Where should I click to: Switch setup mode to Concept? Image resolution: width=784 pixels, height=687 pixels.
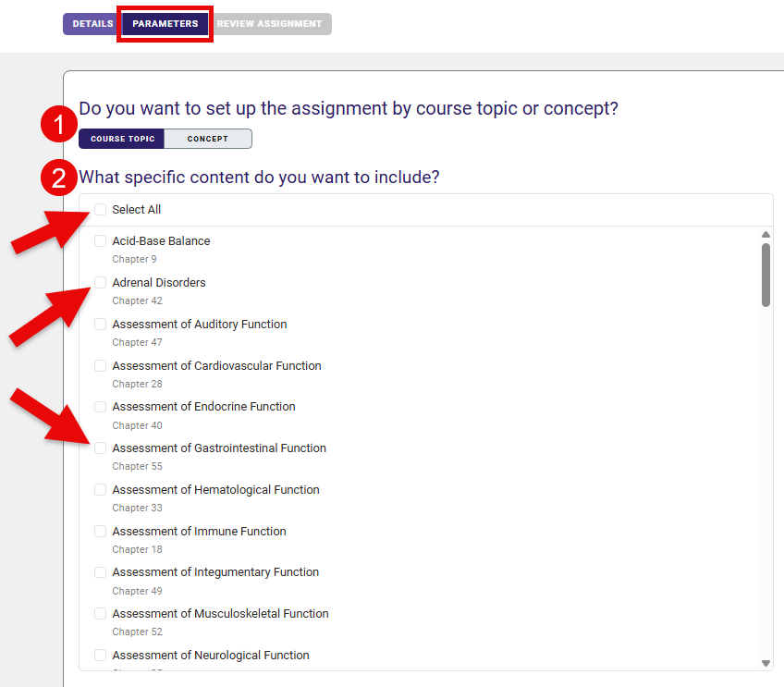coord(208,139)
